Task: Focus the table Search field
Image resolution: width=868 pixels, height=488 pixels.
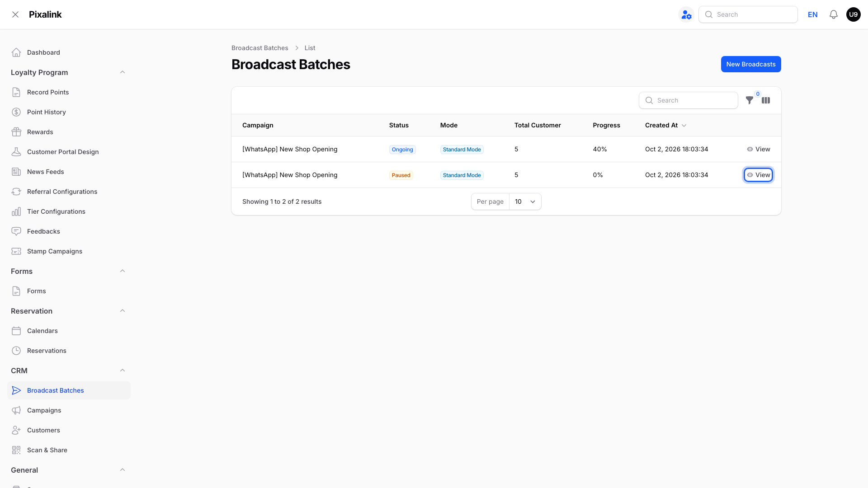Action: click(x=688, y=100)
